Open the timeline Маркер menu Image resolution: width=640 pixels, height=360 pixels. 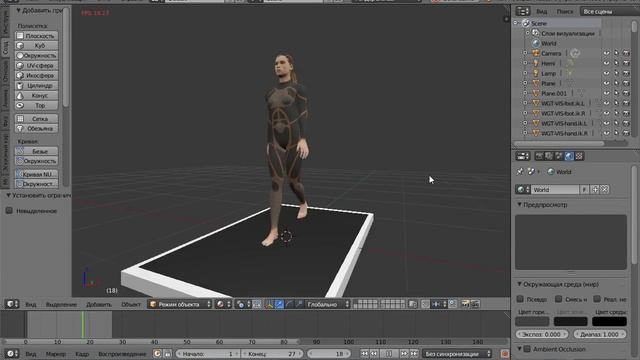(56, 354)
